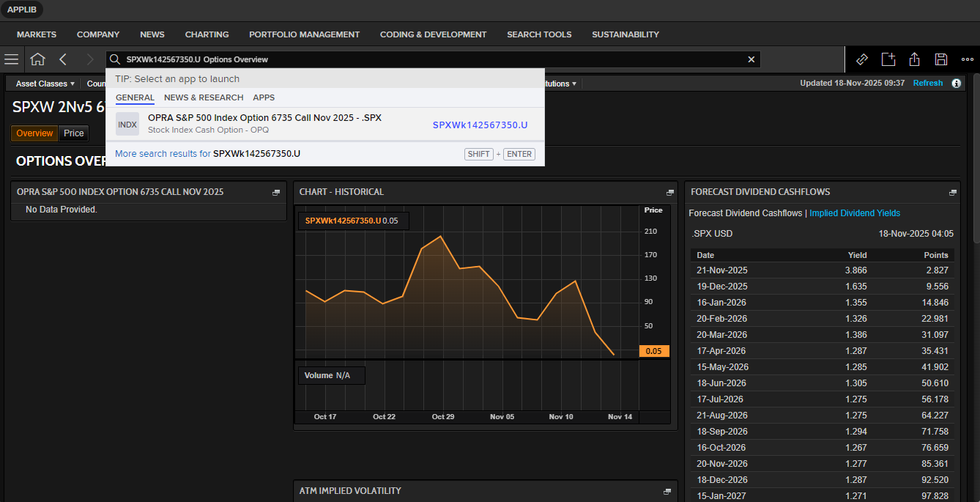Open the three-dots more options menu

[968, 59]
